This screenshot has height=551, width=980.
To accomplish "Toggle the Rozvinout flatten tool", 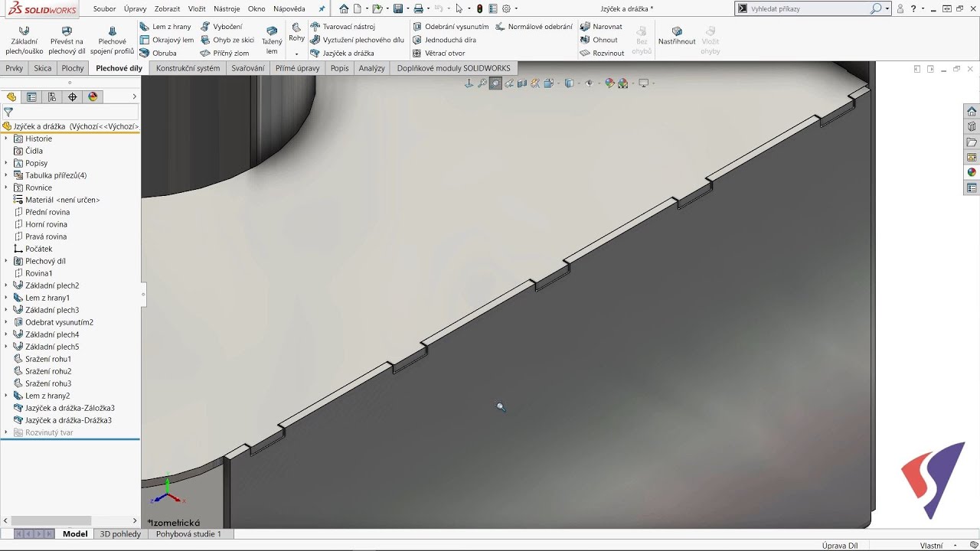I will pyautogui.click(x=602, y=54).
